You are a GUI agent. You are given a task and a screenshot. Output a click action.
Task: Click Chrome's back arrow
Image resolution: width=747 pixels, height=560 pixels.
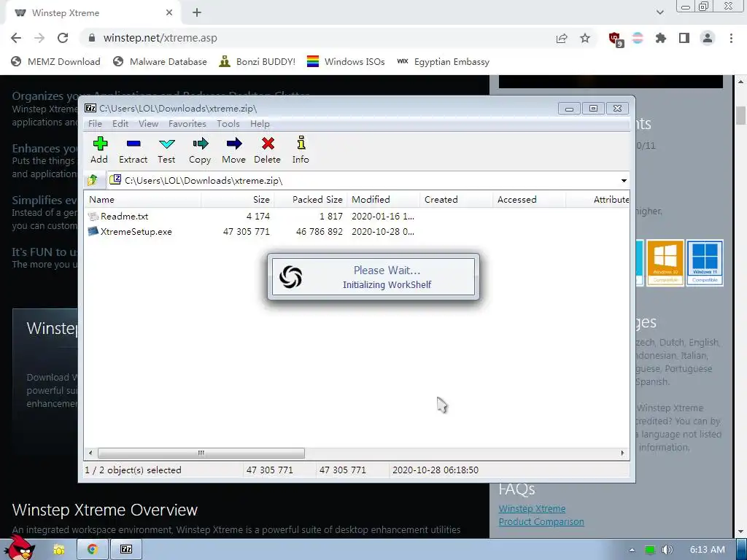[x=16, y=38]
